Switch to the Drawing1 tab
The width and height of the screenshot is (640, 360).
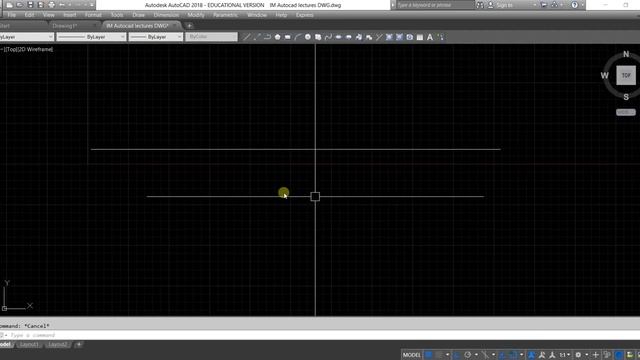(x=64, y=26)
